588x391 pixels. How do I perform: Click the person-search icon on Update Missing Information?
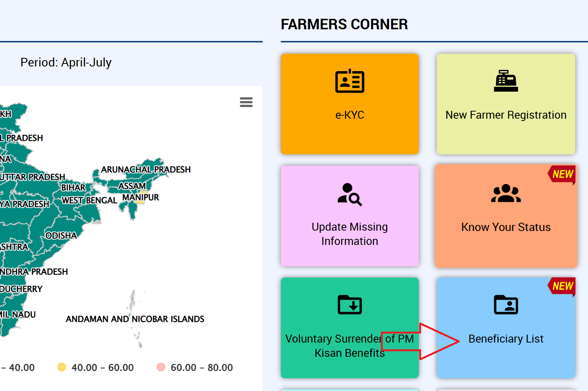349,194
